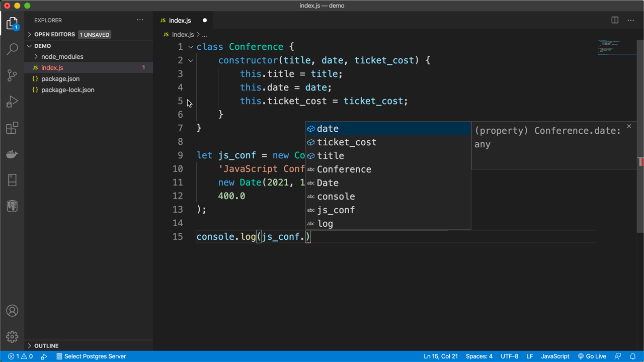Click the 1 UNSAVED badge
The image size is (644, 362).
[95, 35]
